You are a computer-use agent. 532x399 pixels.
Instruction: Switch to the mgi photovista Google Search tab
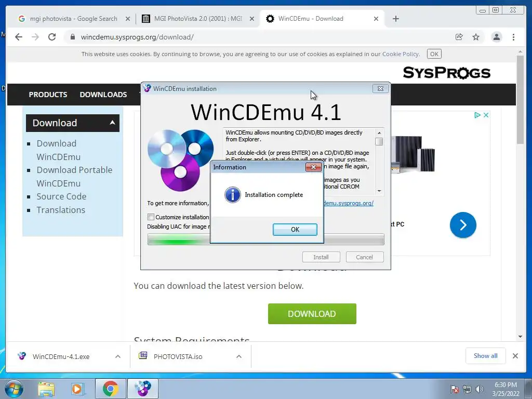[x=73, y=19]
